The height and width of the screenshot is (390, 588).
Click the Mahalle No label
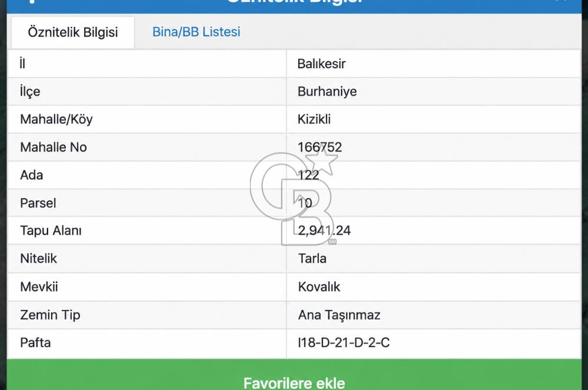point(54,147)
